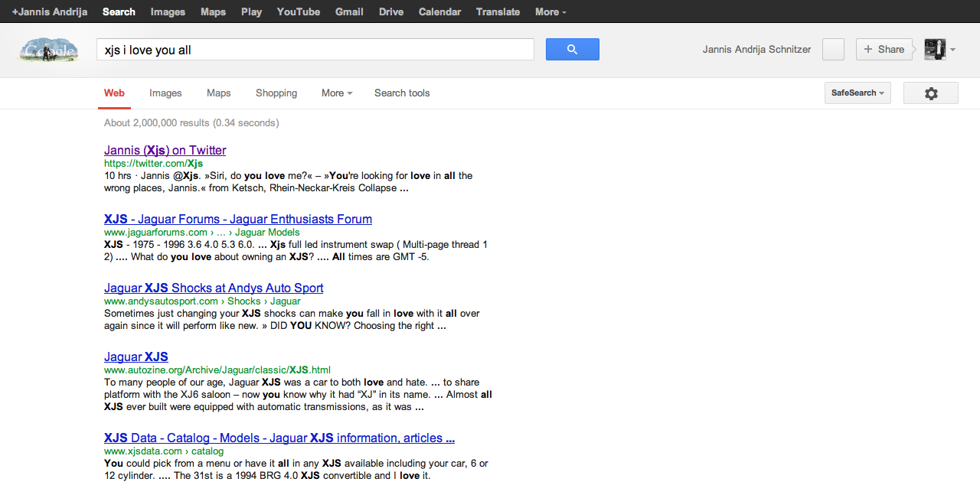
Task: Switch to Shopping results tab
Action: point(276,93)
